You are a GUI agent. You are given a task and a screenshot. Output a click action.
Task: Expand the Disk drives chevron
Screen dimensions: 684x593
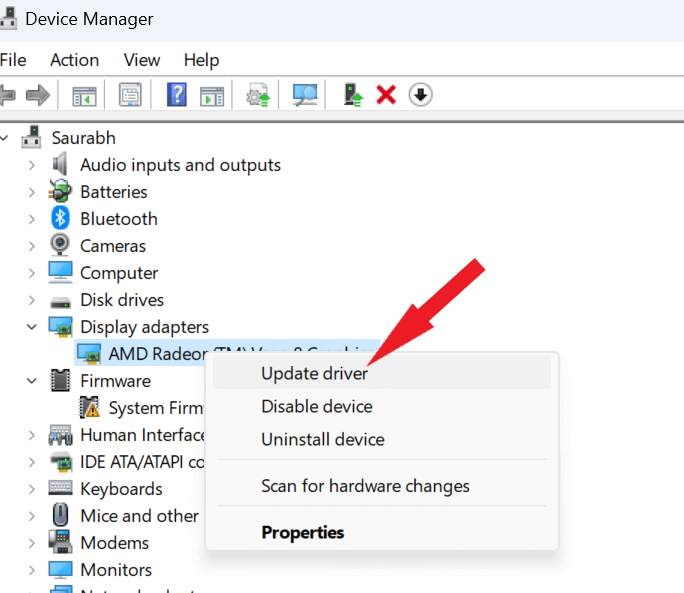point(31,300)
